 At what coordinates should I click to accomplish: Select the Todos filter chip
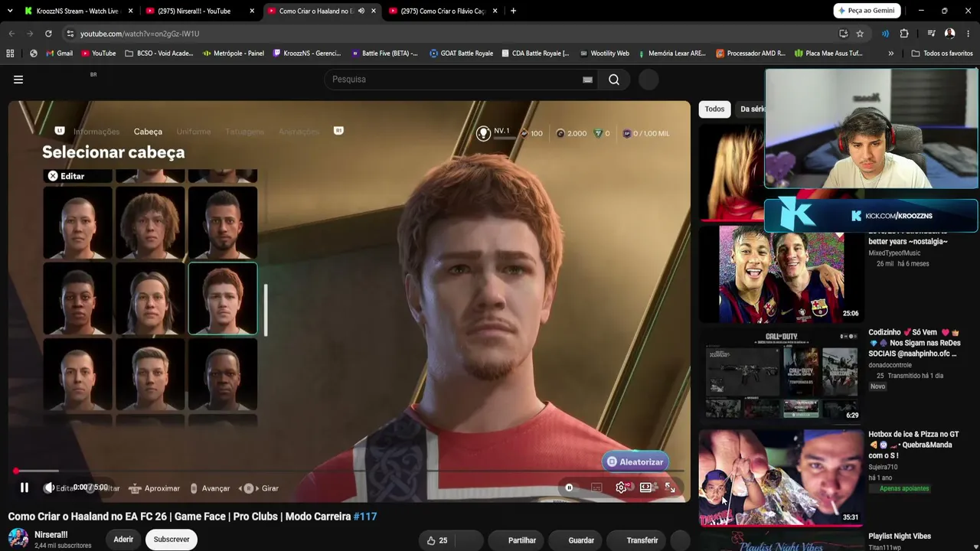714,109
